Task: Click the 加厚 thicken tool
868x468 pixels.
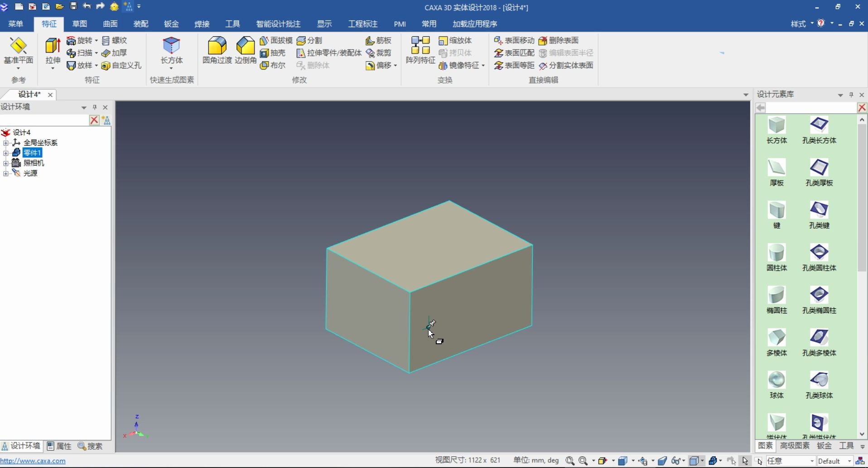Action: point(114,53)
